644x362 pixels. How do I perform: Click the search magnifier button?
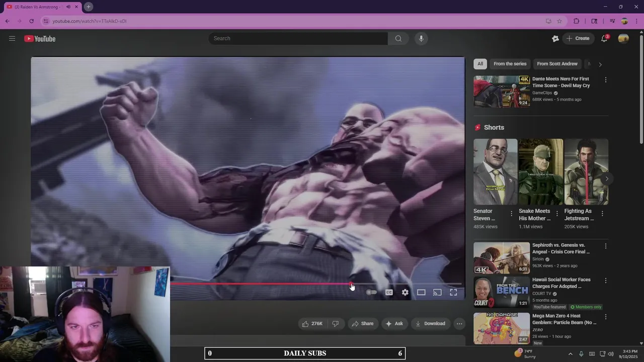398,39
